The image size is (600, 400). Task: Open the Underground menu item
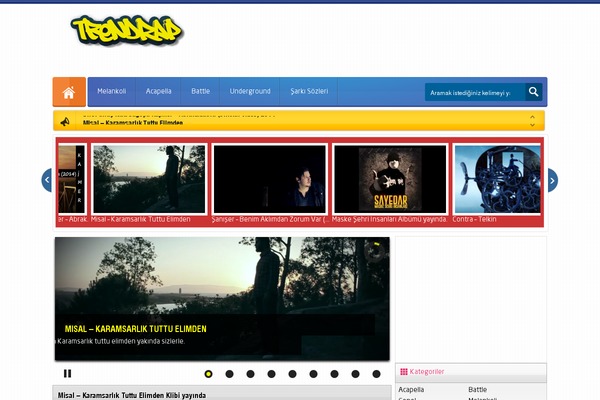(250, 91)
